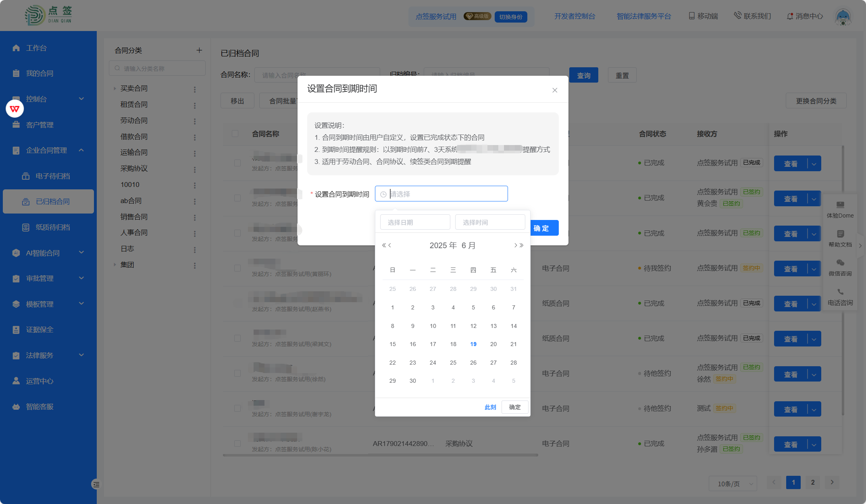Viewport: 866px width, 504px height.
Task: Open more options for 采购协议 category
Action: [195, 169]
